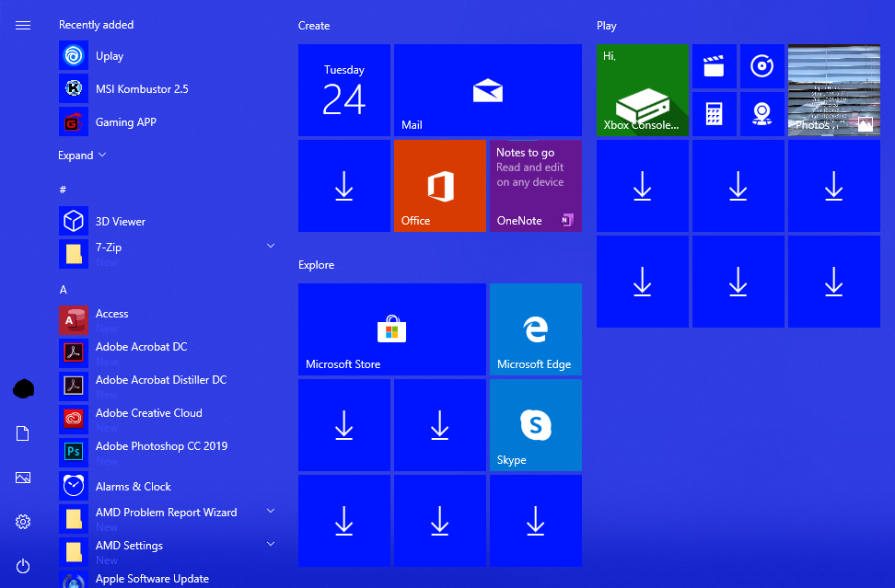Open the Camera webcam tile
Viewport: 895px width, 588px height.
click(x=762, y=114)
